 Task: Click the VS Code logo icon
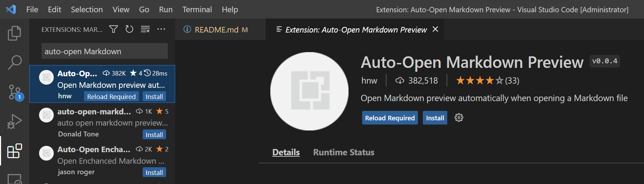[11, 9]
